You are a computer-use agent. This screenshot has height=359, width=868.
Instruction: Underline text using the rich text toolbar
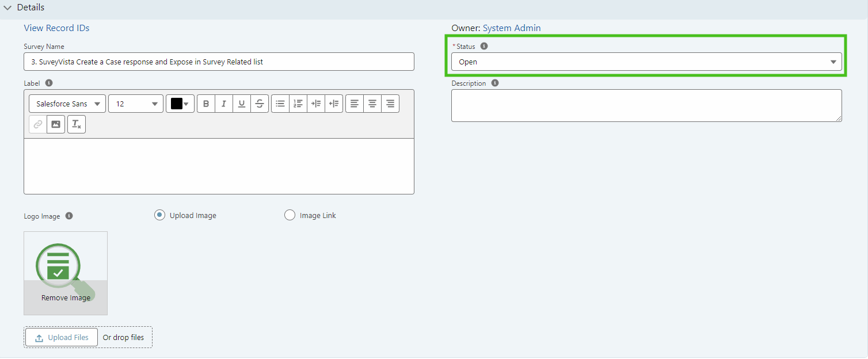pyautogui.click(x=242, y=104)
